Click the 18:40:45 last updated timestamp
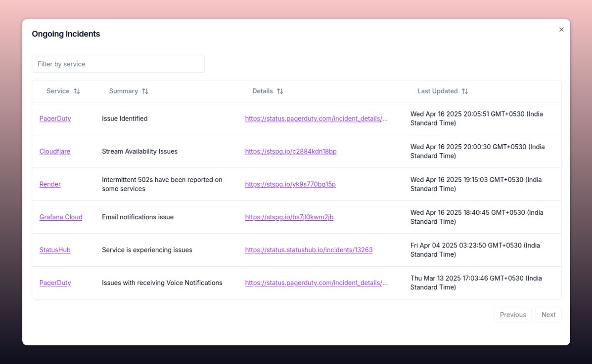The width and height of the screenshot is (592, 364). coord(477,217)
